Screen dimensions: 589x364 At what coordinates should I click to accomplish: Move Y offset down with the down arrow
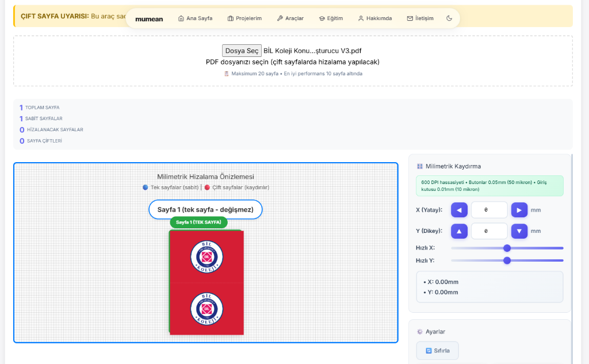click(519, 231)
